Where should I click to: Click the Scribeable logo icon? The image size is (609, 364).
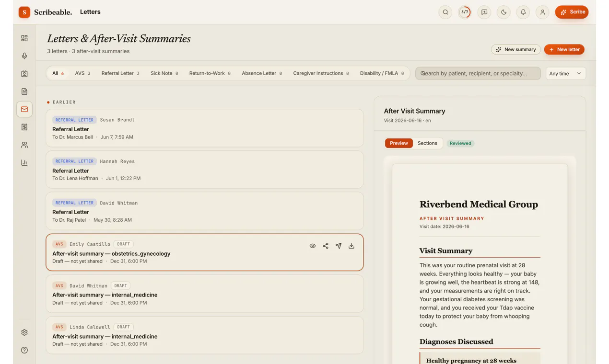[x=24, y=12]
